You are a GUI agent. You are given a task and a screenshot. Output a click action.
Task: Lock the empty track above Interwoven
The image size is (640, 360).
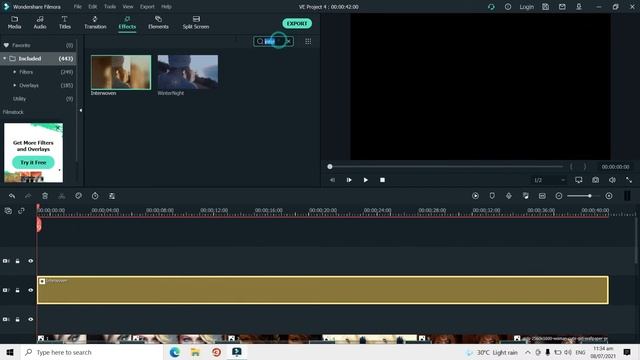click(18, 261)
